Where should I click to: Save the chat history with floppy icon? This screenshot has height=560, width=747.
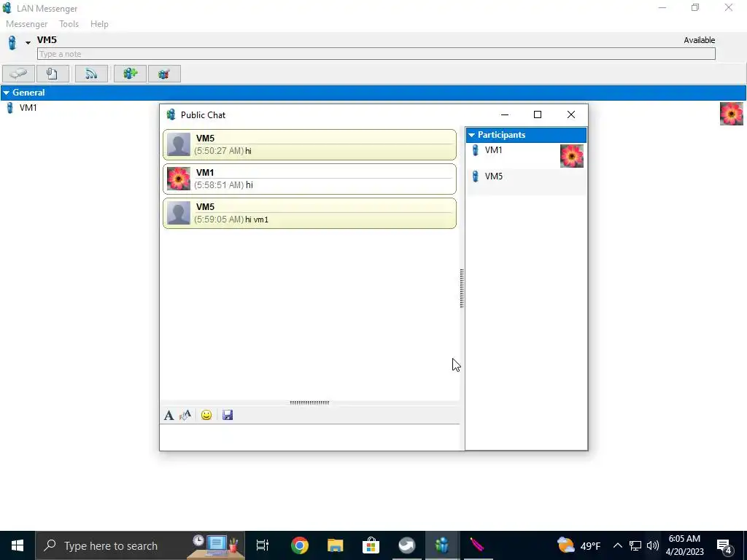[x=228, y=415]
